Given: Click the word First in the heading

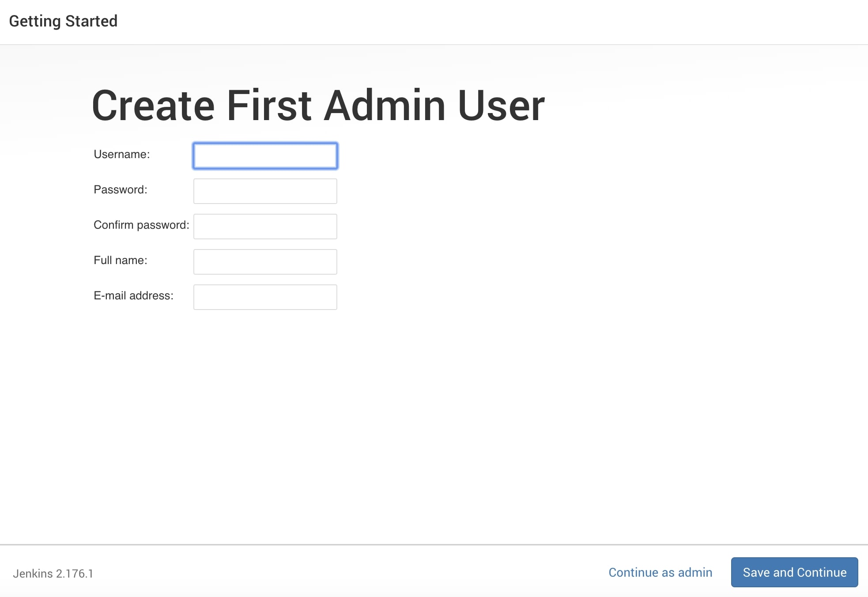Looking at the screenshot, I should 269,106.
